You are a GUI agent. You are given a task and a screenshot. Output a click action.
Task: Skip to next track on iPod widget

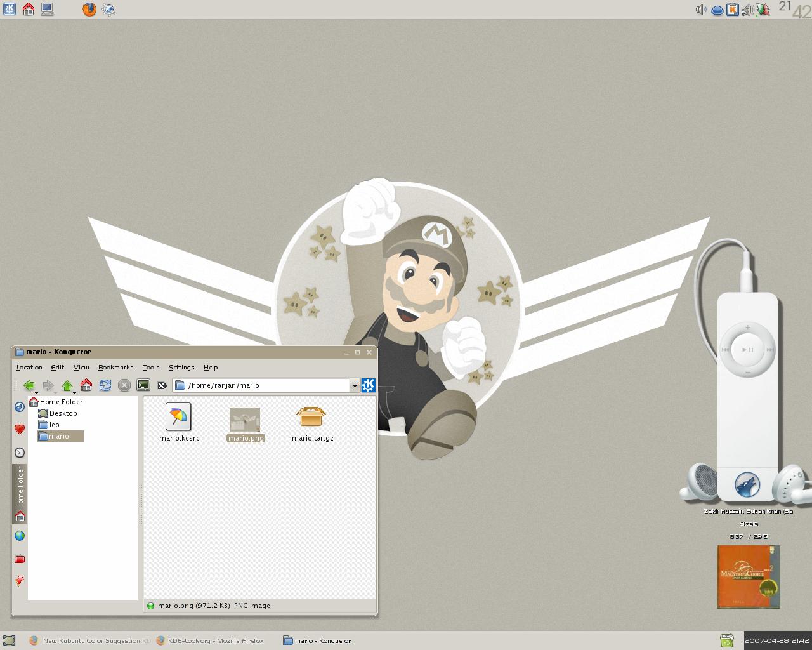pyautogui.click(x=769, y=349)
